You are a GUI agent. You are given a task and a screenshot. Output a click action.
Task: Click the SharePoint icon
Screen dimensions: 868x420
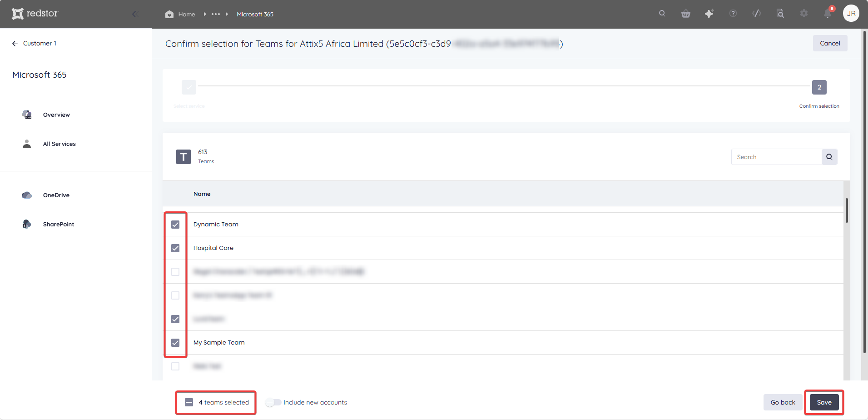click(27, 224)
